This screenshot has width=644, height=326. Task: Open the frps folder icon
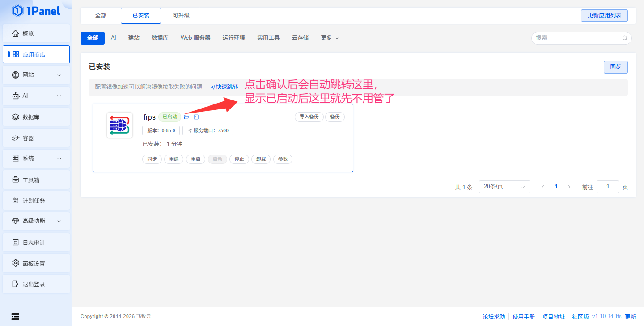coord(186,117)
